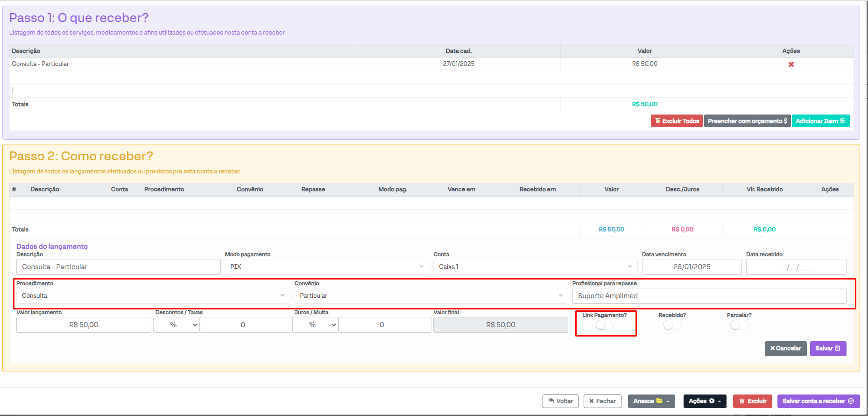Open the Anexos dropdown menu
868x416 pixels.
coord(651,401)
